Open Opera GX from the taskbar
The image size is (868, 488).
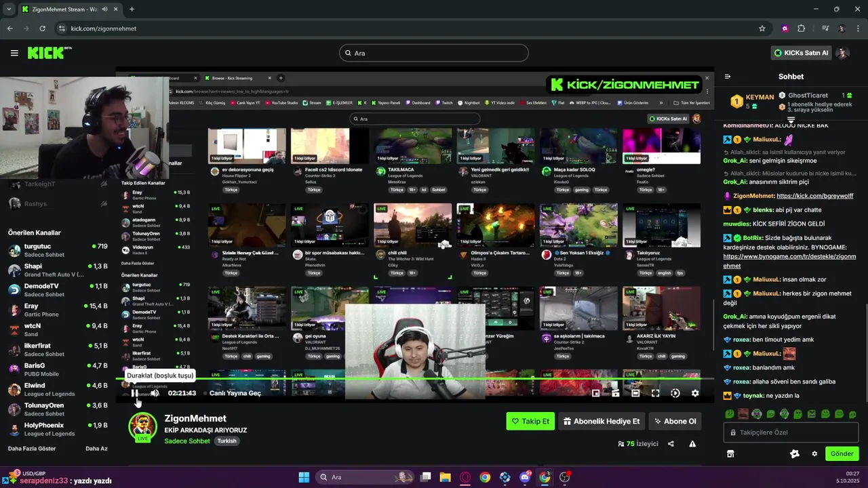pos(465,477)
